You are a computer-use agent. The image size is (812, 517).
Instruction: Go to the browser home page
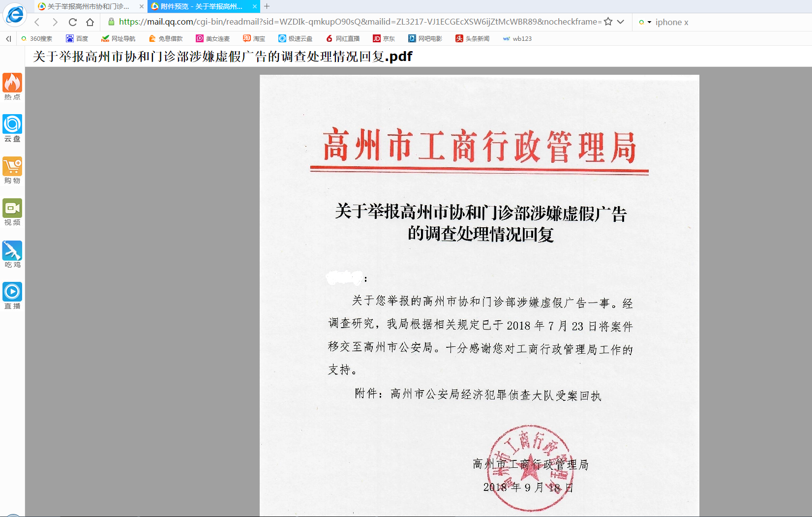tap(90, 22)
